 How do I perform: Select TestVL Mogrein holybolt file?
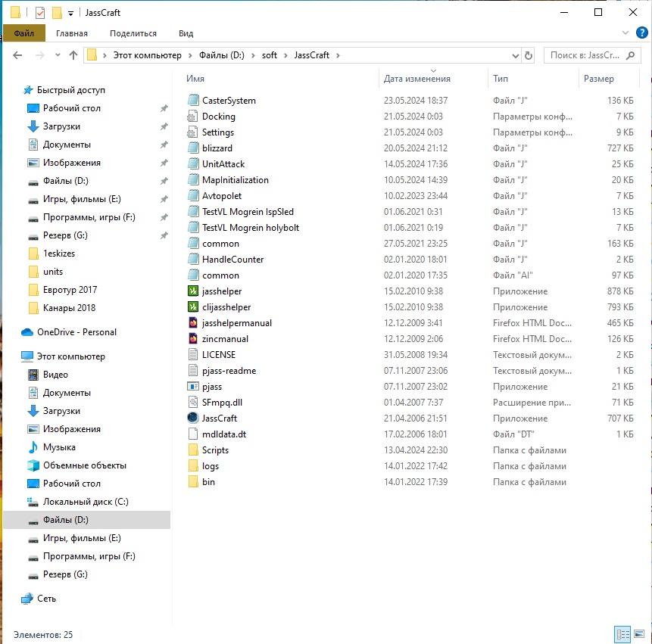[x=251, y=227]
